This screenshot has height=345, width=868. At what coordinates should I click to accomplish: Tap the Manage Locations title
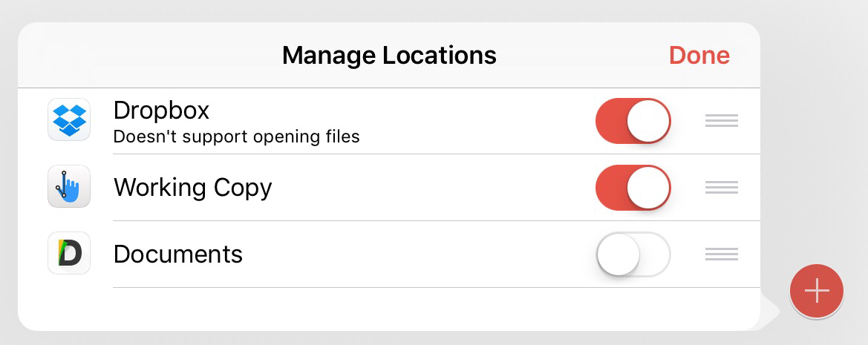click(389, 56)
